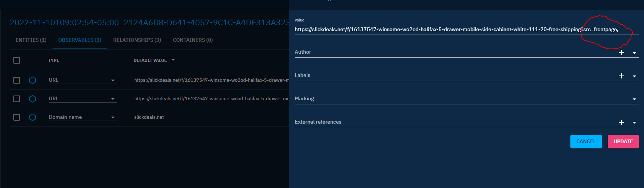The height and width of the screenshot is (188, 644).
Task: Expand the Author dropdown arrow
Action: tap(634, 53)
